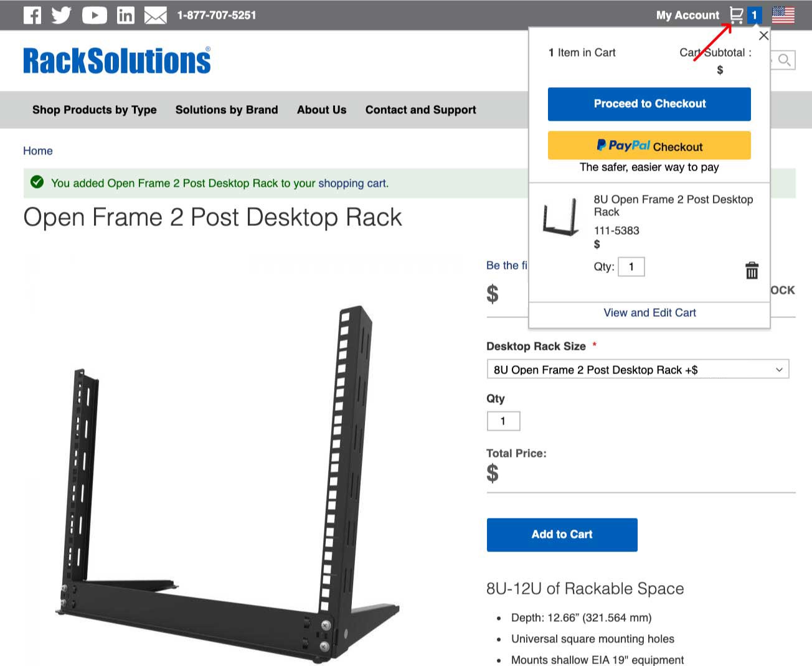Image resolution: width=812 pixels, height=666 pixels.
Task: Open the LinkedIn icon
Action: pyautogui.click(x=126, y=15)
